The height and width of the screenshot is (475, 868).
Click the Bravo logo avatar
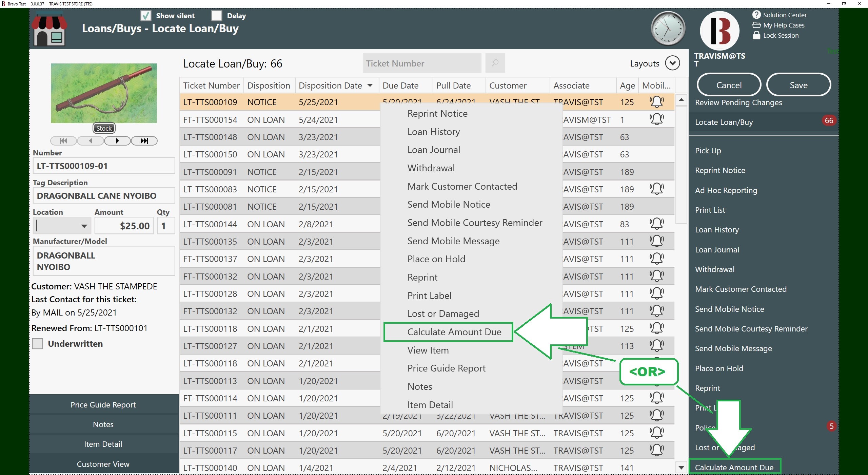(x=719, y=31)
